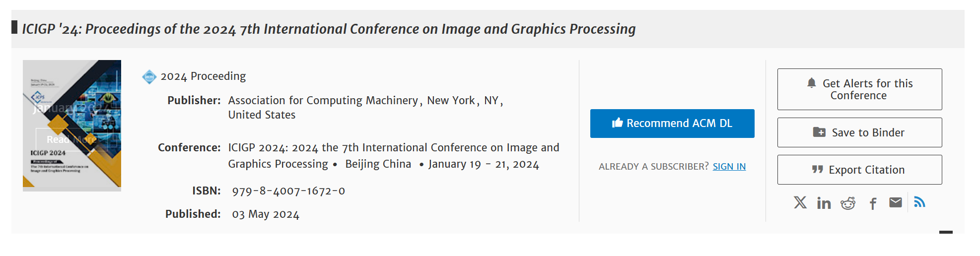Click the SIGN IN link
Screen dimensions: 980x256
(x=729, y=167)
